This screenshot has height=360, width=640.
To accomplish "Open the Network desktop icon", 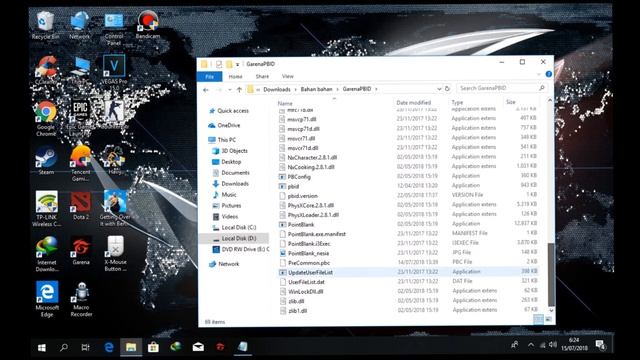I will [x=80, y=25].
